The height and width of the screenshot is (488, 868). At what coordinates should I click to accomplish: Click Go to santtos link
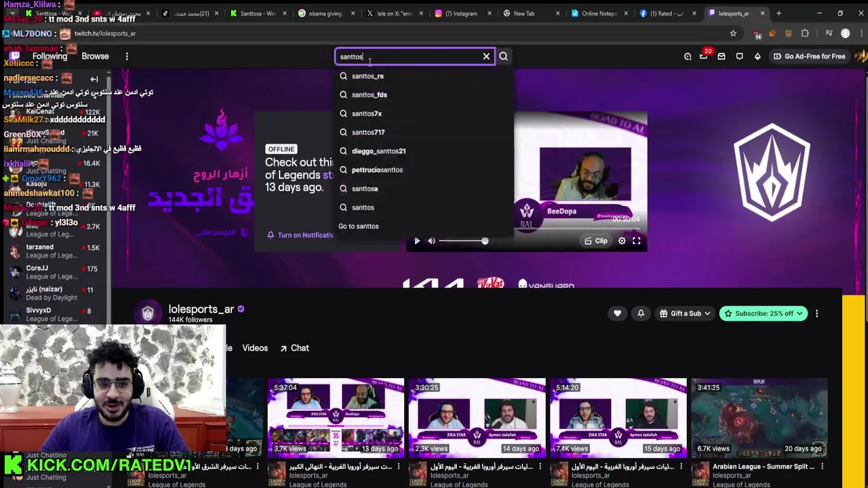pos(359,226)
